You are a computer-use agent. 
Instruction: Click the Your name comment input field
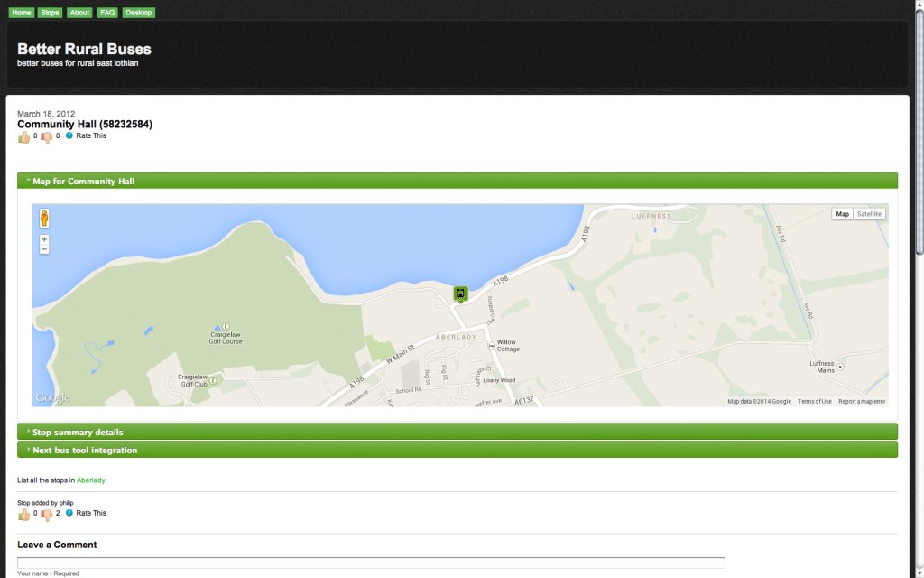pyautogui.click(x=371, y=564)
